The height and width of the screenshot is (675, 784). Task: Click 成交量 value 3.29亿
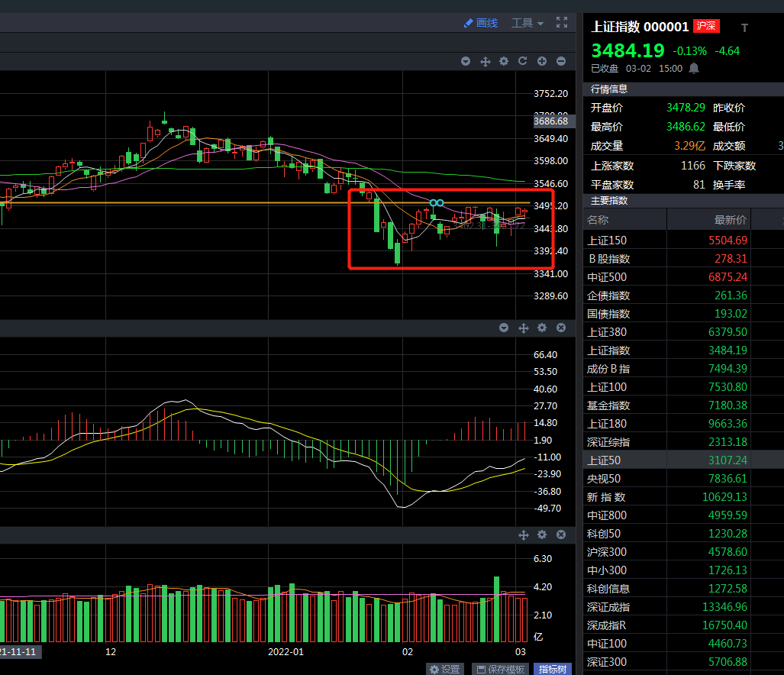pos(689,146)
